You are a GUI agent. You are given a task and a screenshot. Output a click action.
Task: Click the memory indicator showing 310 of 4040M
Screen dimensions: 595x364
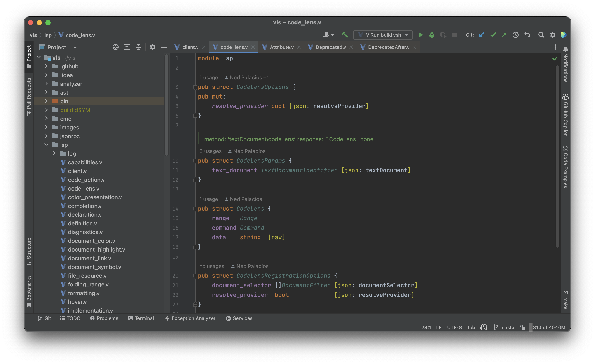click(549, 327)
